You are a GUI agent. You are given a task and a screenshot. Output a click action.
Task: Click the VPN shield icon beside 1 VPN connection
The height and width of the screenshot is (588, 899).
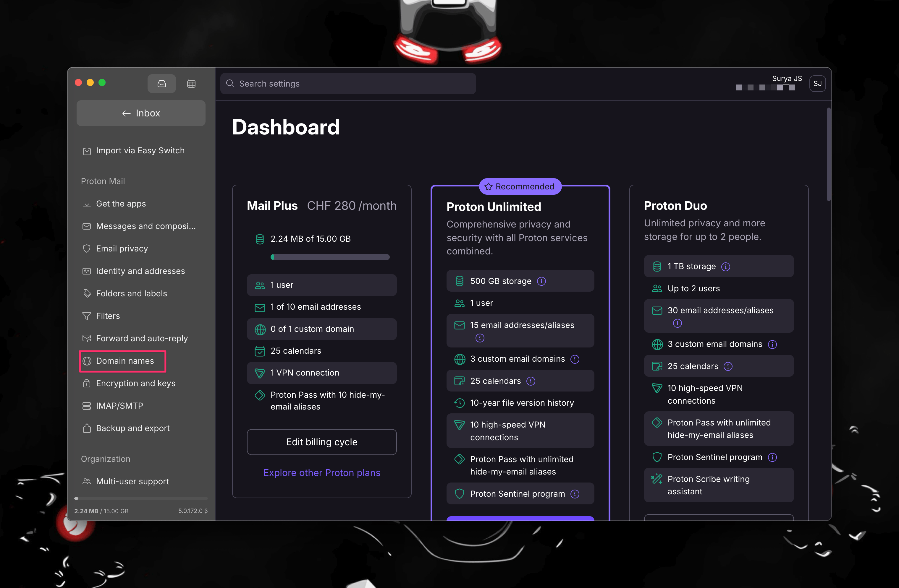tap(260, 373)
